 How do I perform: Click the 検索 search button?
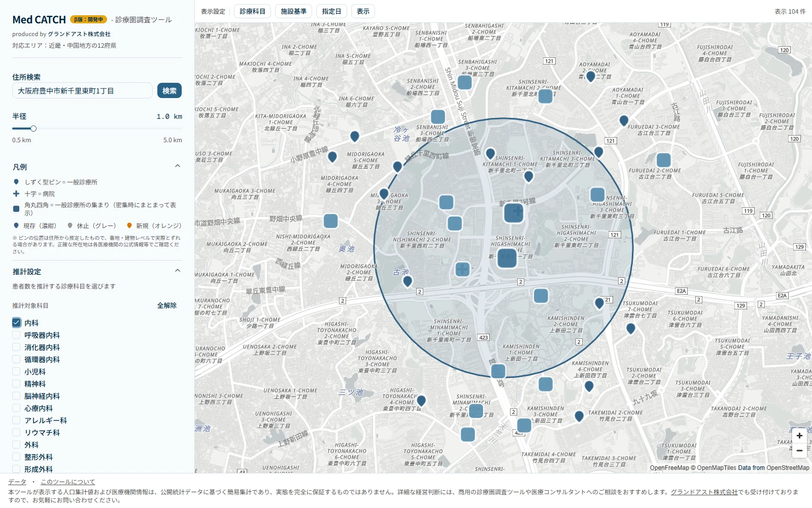tap(170, 90)
